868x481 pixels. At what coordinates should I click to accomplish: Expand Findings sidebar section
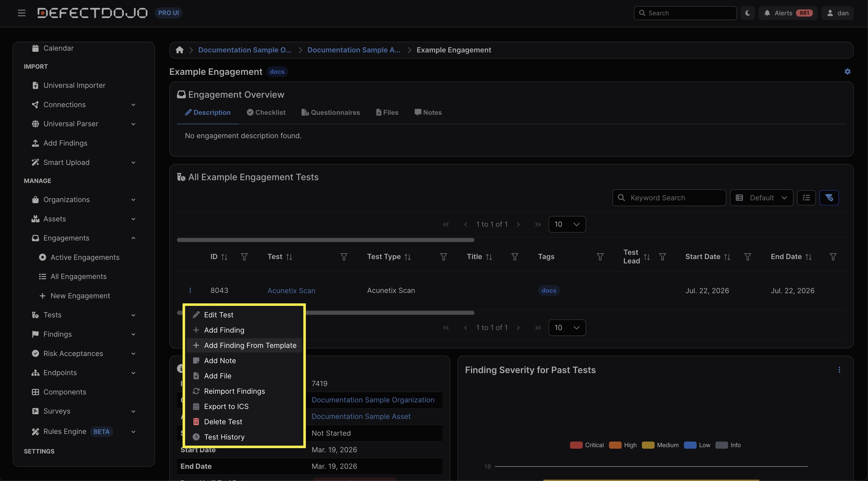click(84, 334)
